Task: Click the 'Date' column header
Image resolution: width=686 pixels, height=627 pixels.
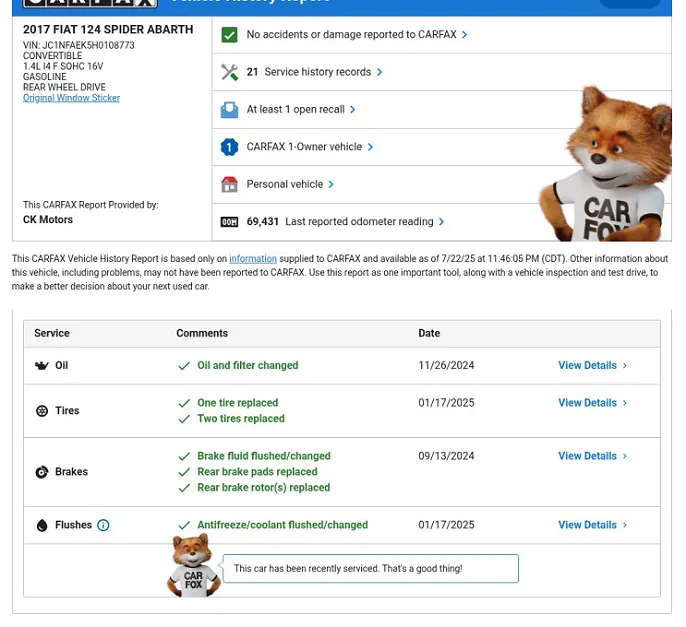Action: 429,333
